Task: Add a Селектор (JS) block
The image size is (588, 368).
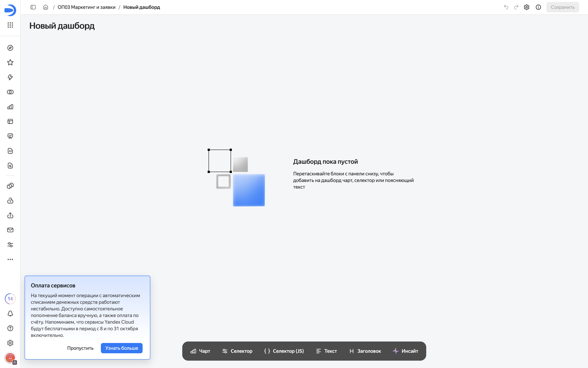Action: (284, 351)
